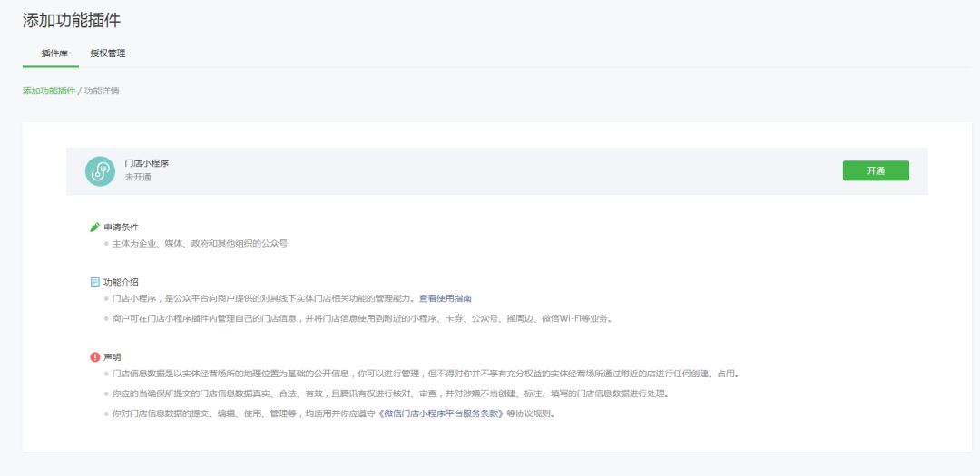Click the green pencil icon beside 申请条件
The height and width of the screenshot is (476, 980).
[x=95, y=227]
